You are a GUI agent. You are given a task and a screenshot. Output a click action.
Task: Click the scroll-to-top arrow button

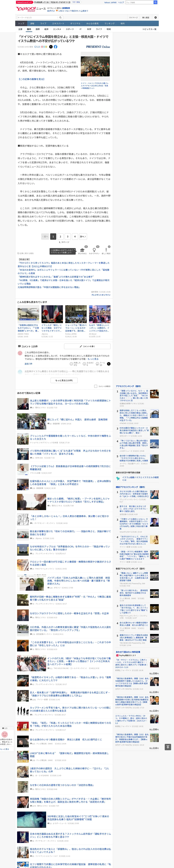click(x=168, y=747)
